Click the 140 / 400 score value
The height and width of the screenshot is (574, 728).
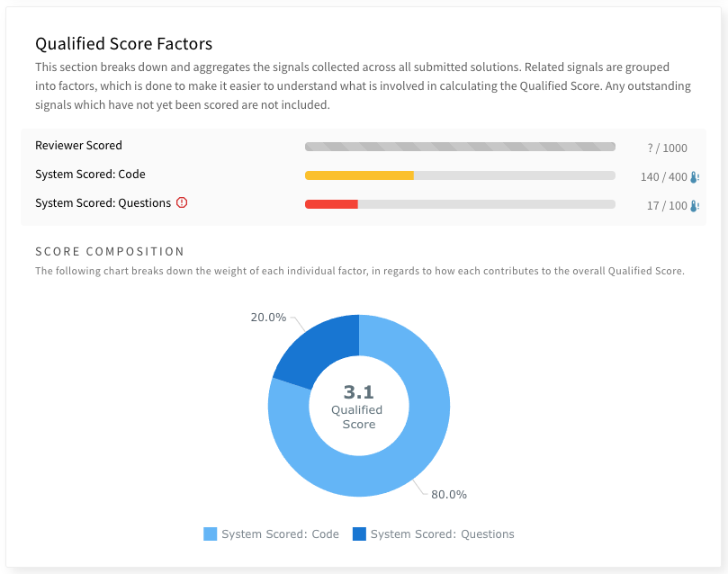coord(663,176)
